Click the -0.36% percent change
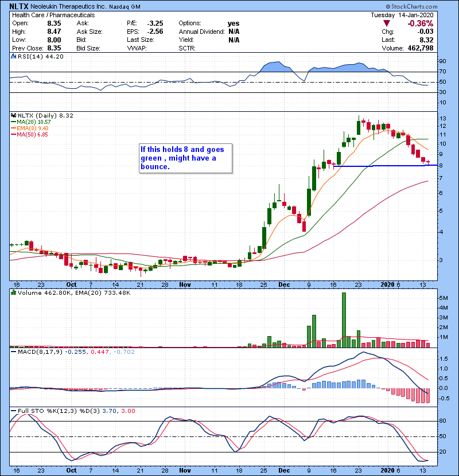The width and height of the screenshot is (459, 476). [421, 24]
